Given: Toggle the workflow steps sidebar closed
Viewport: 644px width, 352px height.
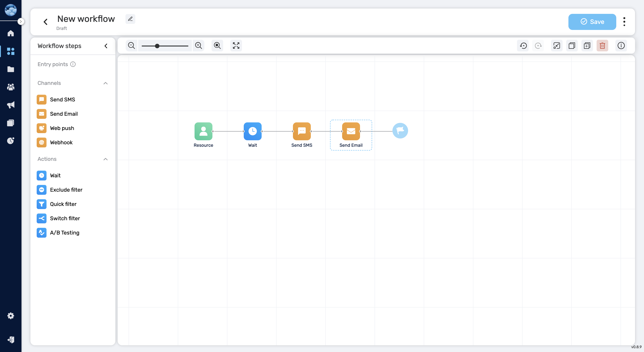Looking at the screenshot, I should 106,46.
